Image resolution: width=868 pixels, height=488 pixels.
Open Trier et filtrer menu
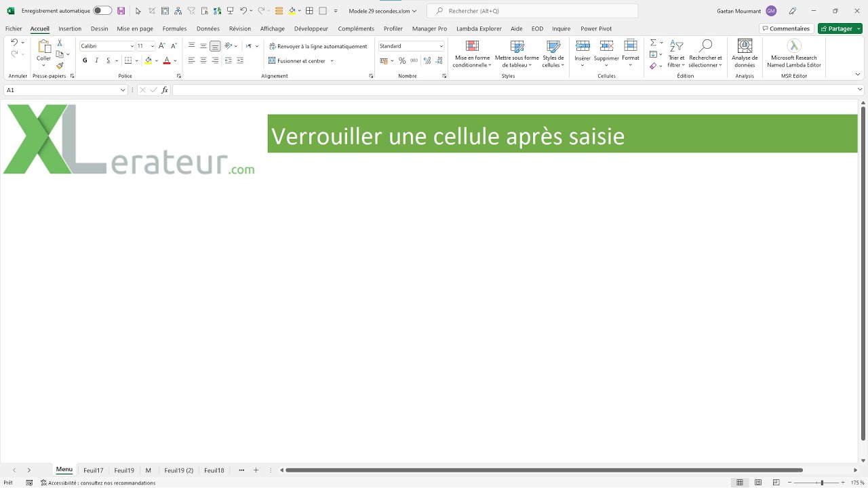pyautogui.click(x=676, y=54)
